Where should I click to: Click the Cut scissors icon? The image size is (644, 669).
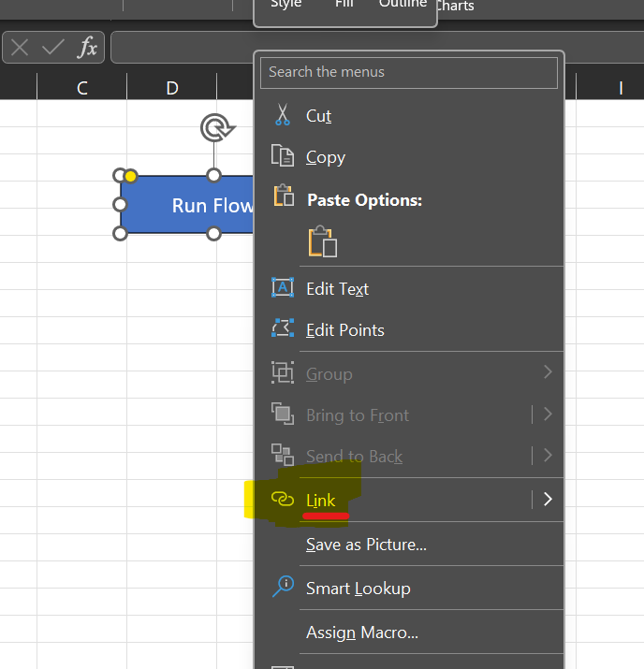(x=282, y=115)
